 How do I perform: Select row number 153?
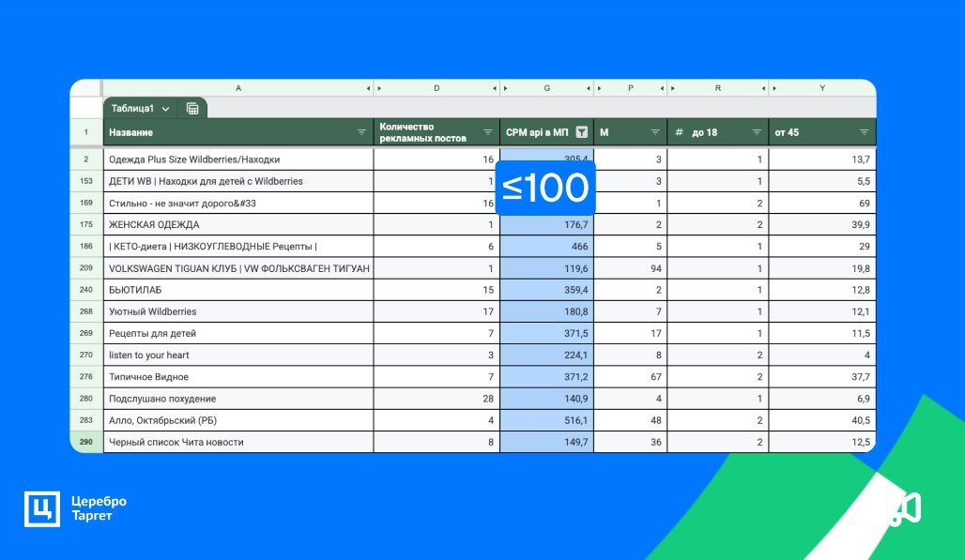coord(86,181)
